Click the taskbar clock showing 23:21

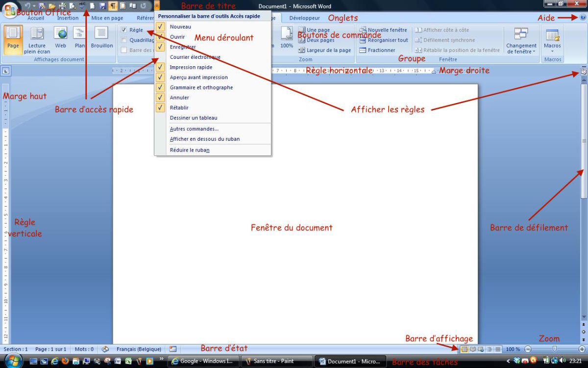[576, 361]
